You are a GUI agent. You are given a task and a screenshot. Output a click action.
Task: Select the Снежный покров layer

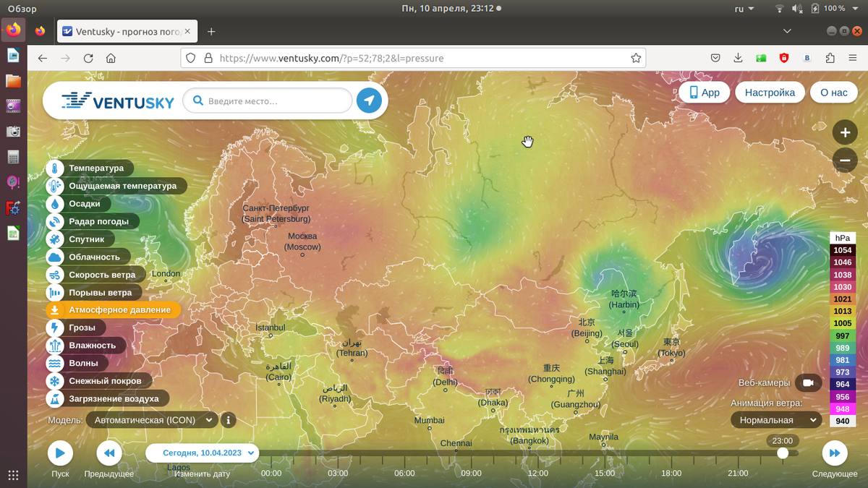(x=98, y=381)
